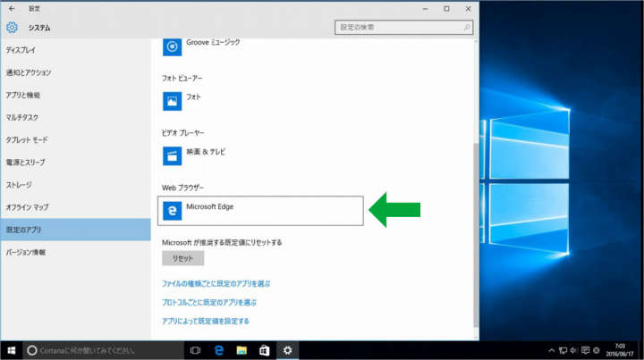Image resolution: width=644 pixels, height=360 pixels.
Task: Click the volume tray icon
Action: click(573, 350)
